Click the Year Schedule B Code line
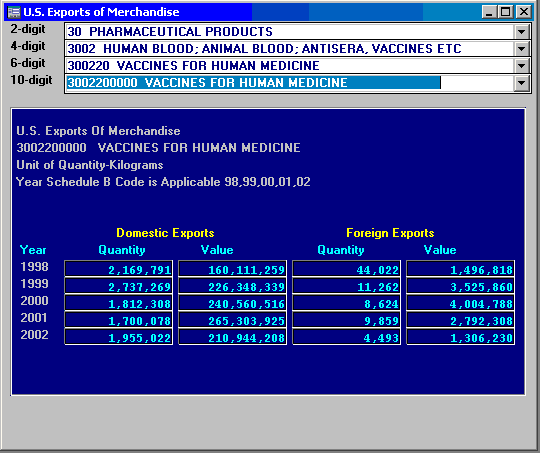The image size is (540, 453). 163,182
